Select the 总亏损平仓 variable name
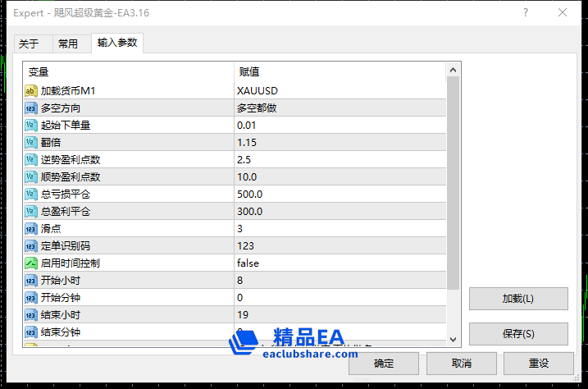This screenshot has height=389, width=588. 66,194
